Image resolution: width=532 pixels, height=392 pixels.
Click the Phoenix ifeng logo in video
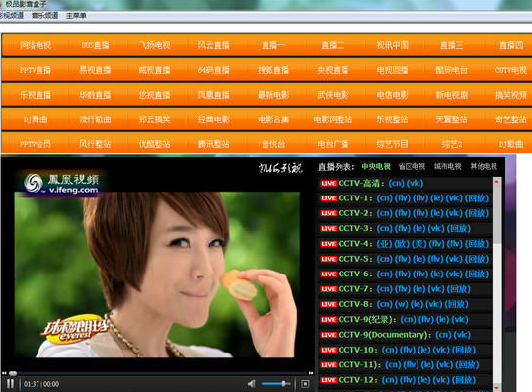coord(61,183)
